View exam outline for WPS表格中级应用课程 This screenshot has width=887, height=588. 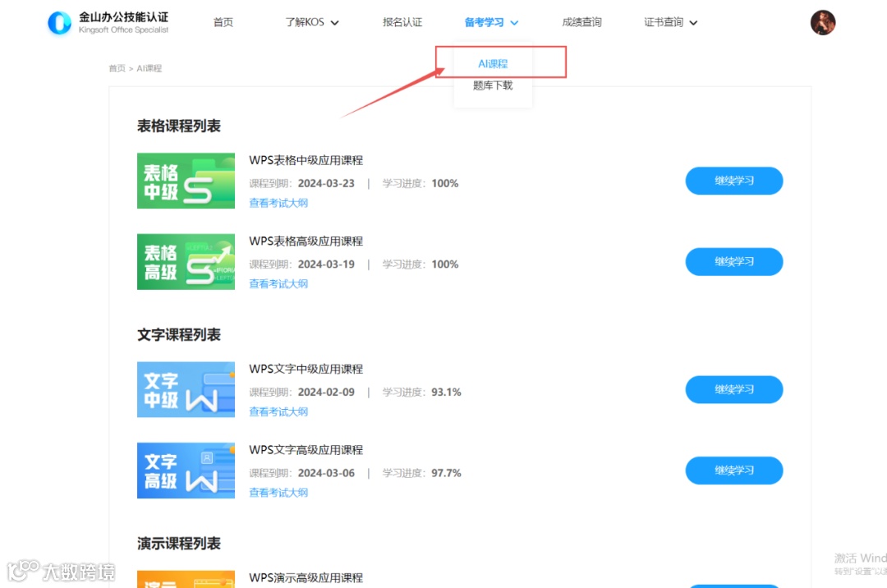(x=278, y=203)
